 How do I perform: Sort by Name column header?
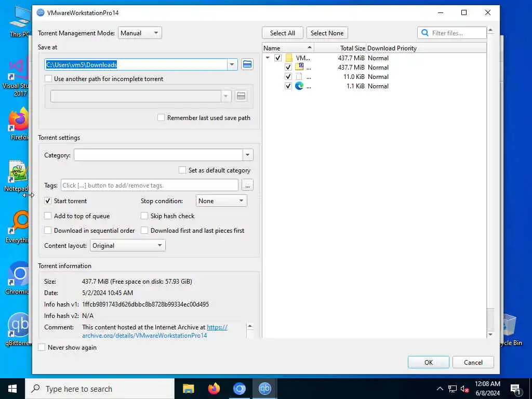click(288, 48)
